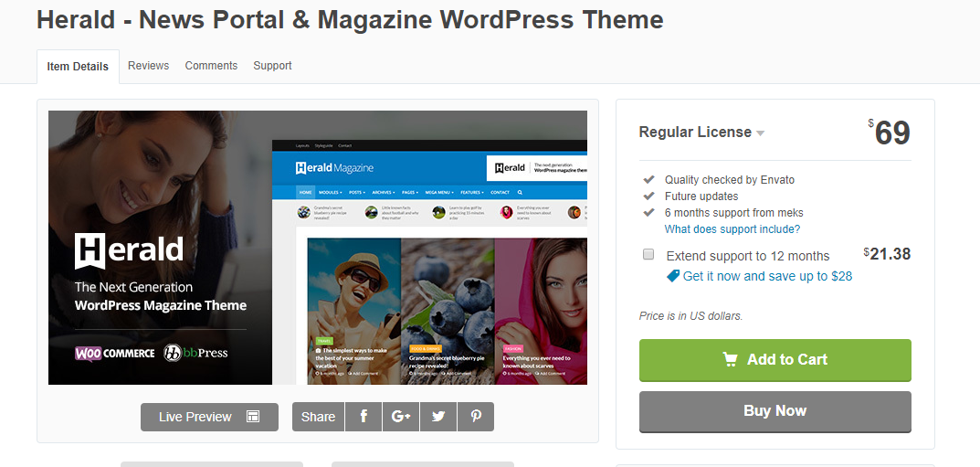The height and width of the screenshot is (467, 980).
Task: Click the Future updates text
Action: coord(701,196)
